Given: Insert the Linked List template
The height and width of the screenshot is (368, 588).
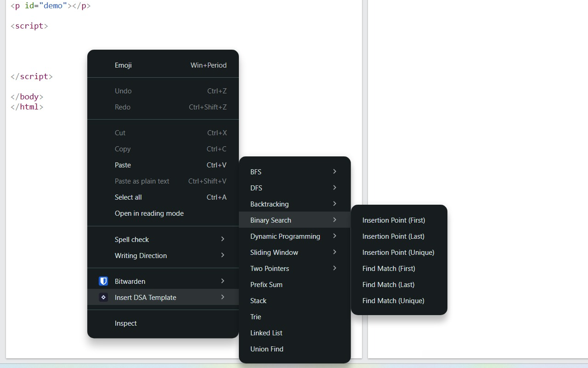Looking at the screenshot, I should tap(295, 333).
